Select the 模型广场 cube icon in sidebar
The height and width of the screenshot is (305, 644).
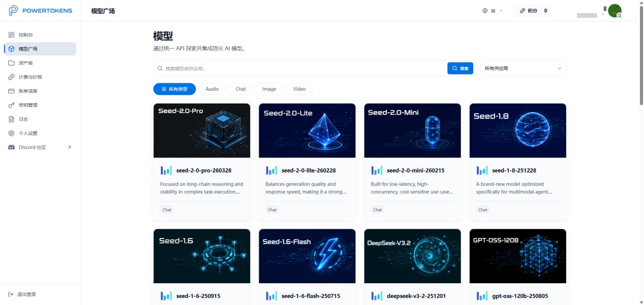pos(11,49)
